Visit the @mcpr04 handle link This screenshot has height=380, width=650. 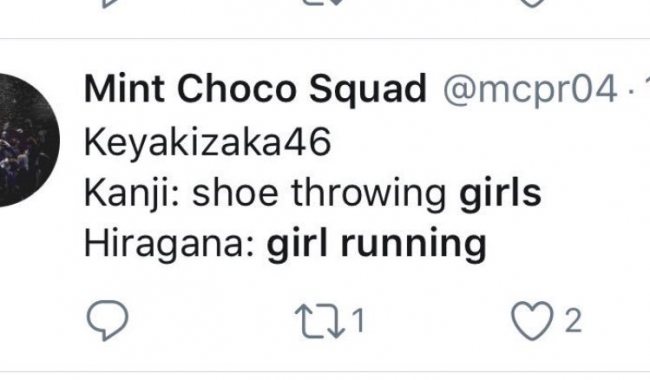pyautogui.click(x=530, y=90)
